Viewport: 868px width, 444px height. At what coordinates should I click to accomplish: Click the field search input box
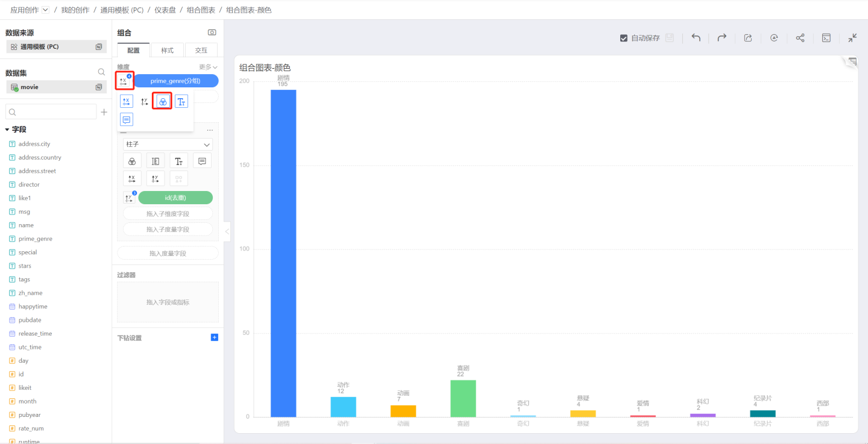[51, 112]
